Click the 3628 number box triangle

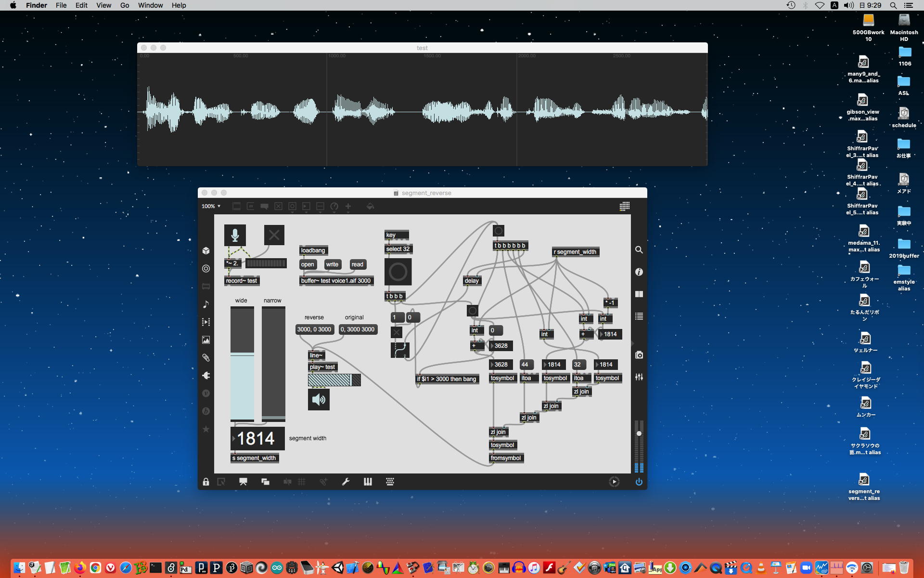point(492,346)
